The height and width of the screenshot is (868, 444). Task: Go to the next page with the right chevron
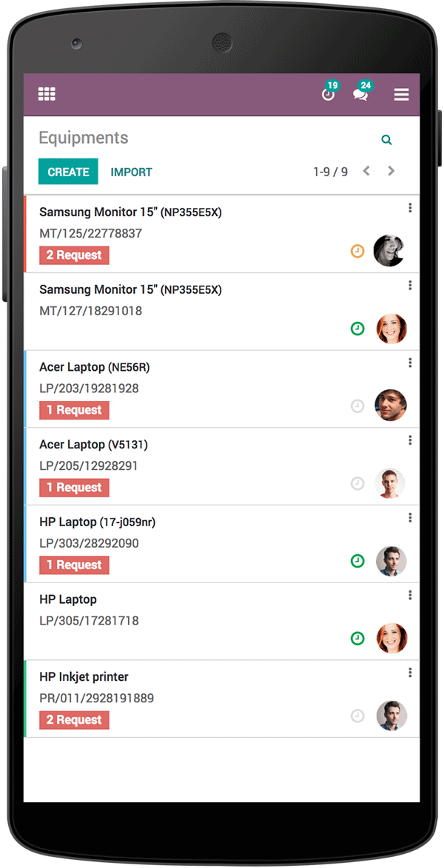pyautogui.click(x=391, y=170)
